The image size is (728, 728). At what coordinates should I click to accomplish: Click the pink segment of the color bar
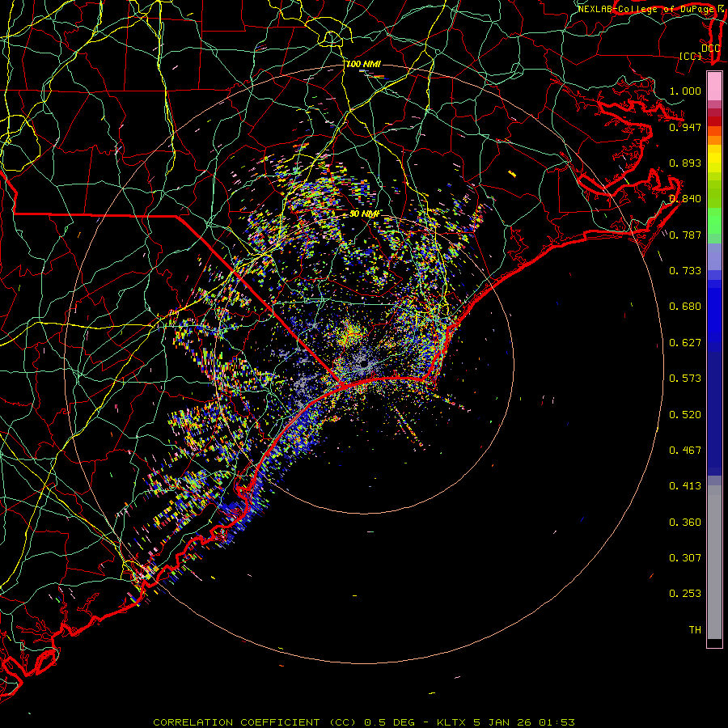point(714,86)
